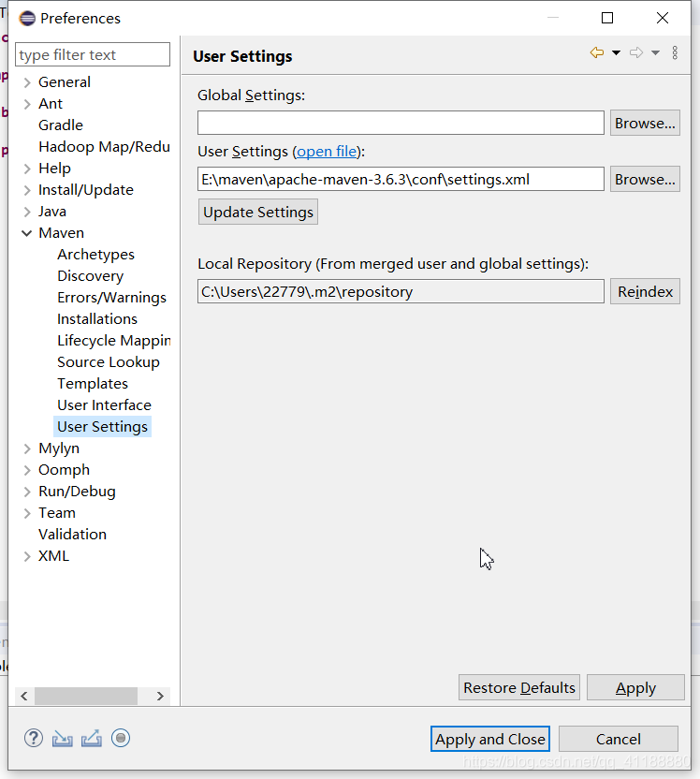Click the Preferences window globe icon
700x779 pixels.
pyautogui.click(x=26, y=18)
